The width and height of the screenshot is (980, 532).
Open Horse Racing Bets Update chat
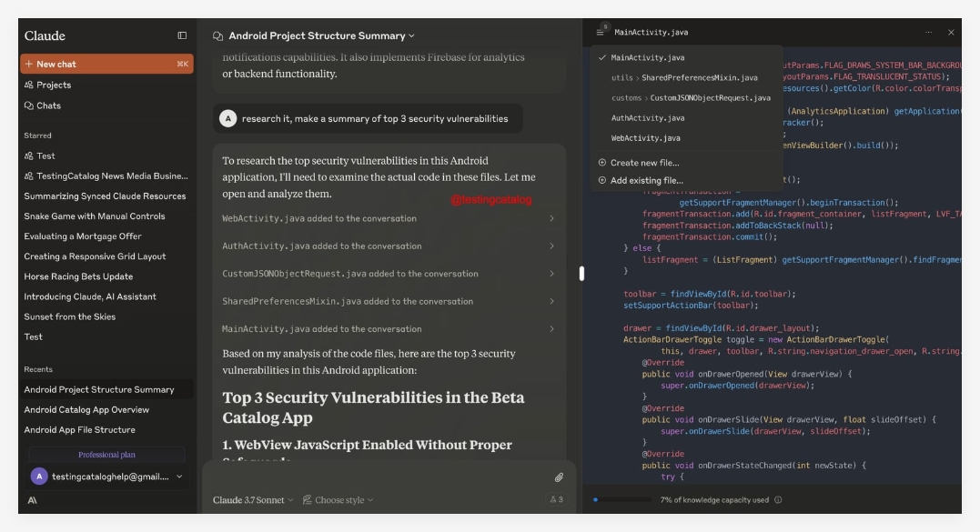[x=78, y=276]
